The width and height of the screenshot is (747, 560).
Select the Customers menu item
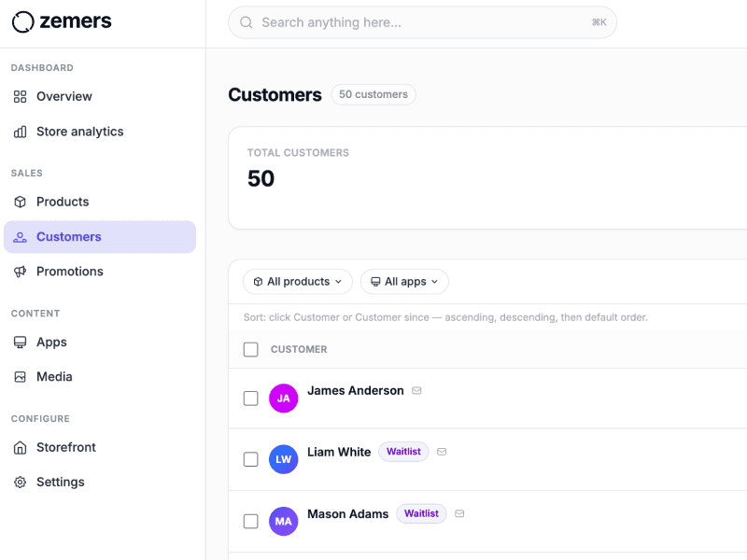100,237
